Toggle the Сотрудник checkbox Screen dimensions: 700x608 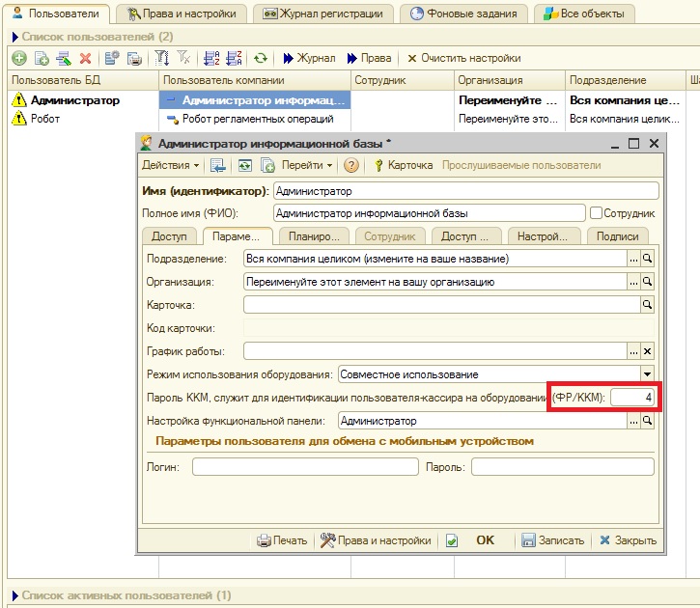click(596, 213)
